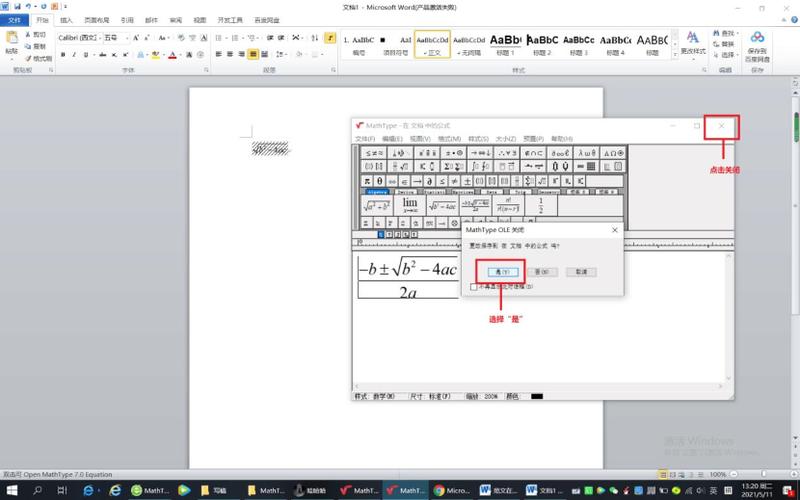Viewport: 800px width, 500px height.
Task: Toggle Superscript in Word font group
Action: point(126,54)
